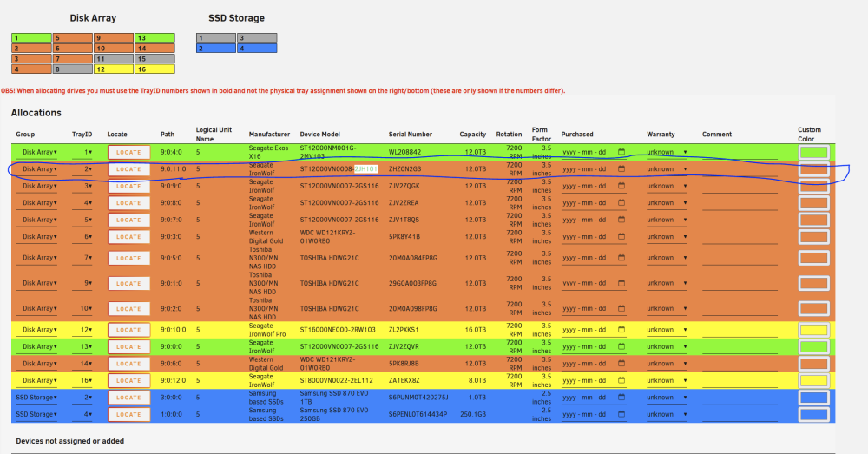Click Serial Number column header

[411, 134]
